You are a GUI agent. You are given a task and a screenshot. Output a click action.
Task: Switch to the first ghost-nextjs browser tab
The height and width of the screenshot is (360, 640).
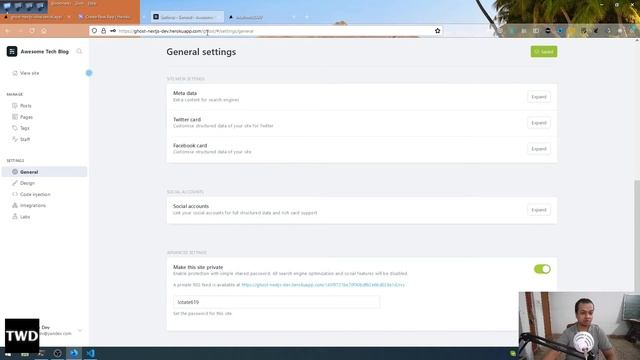[x=37, y=17]
